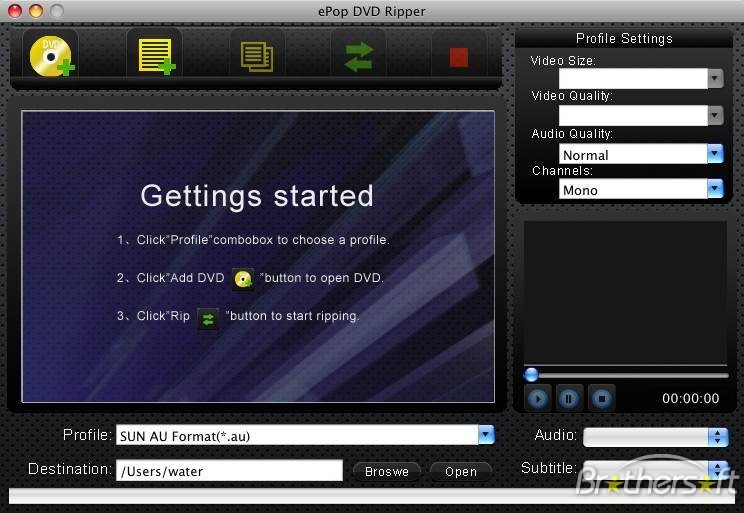Stop the preview playback

602,399
